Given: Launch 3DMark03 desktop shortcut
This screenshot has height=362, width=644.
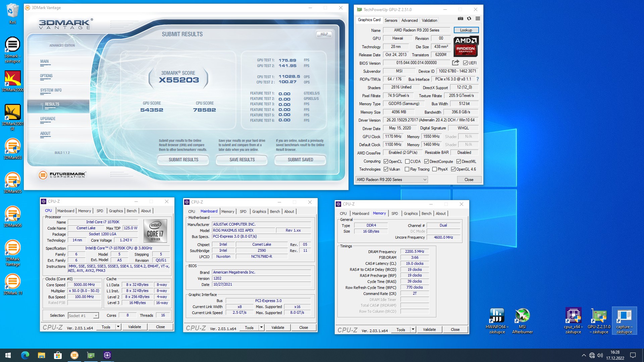Looking at the screenshot, I should [12, 149].
